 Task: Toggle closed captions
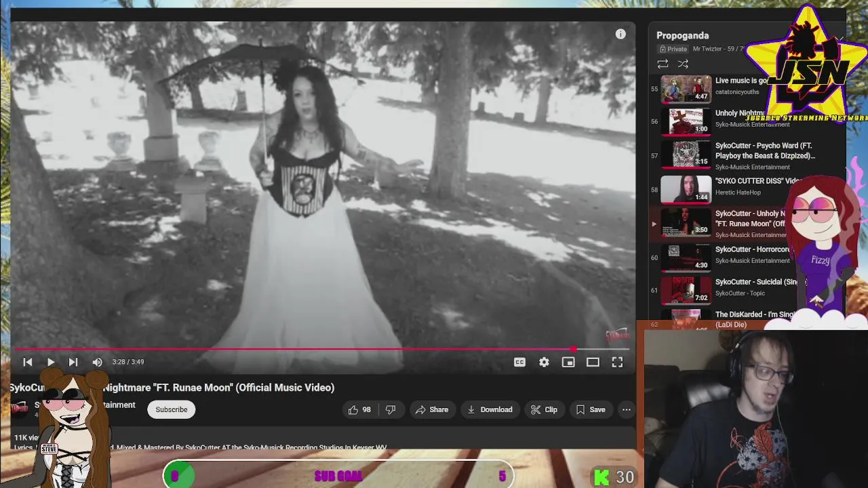[x=519, y=362]
